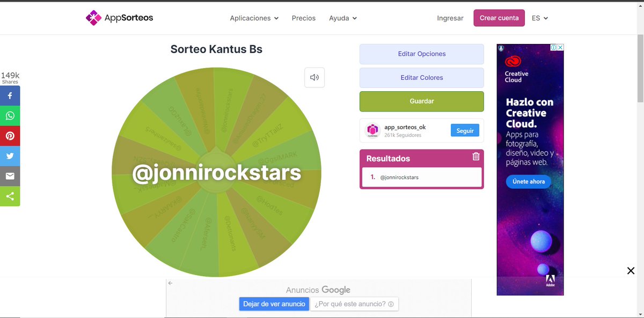644x318 pixels.
Task: Save the wheel with Guardar
Action: 421,101
